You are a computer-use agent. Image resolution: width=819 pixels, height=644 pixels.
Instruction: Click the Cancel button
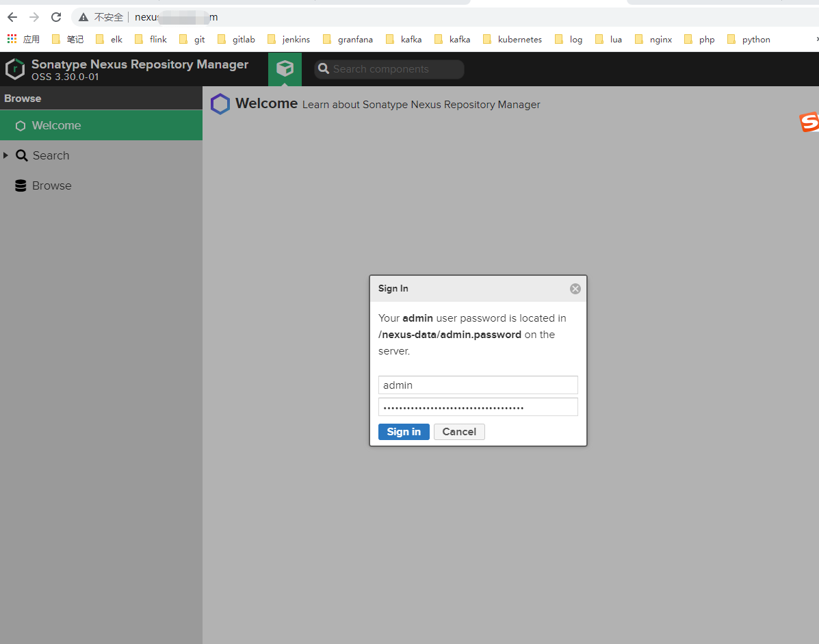coord(459,431)
